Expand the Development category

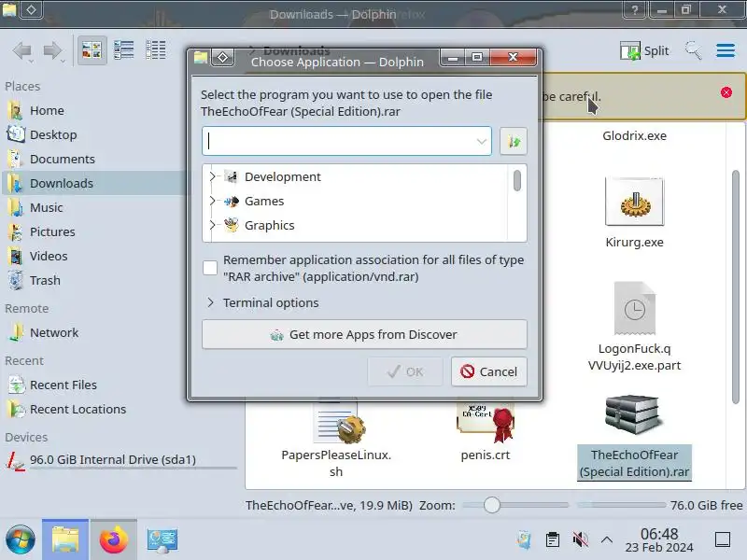click(213, 176)
